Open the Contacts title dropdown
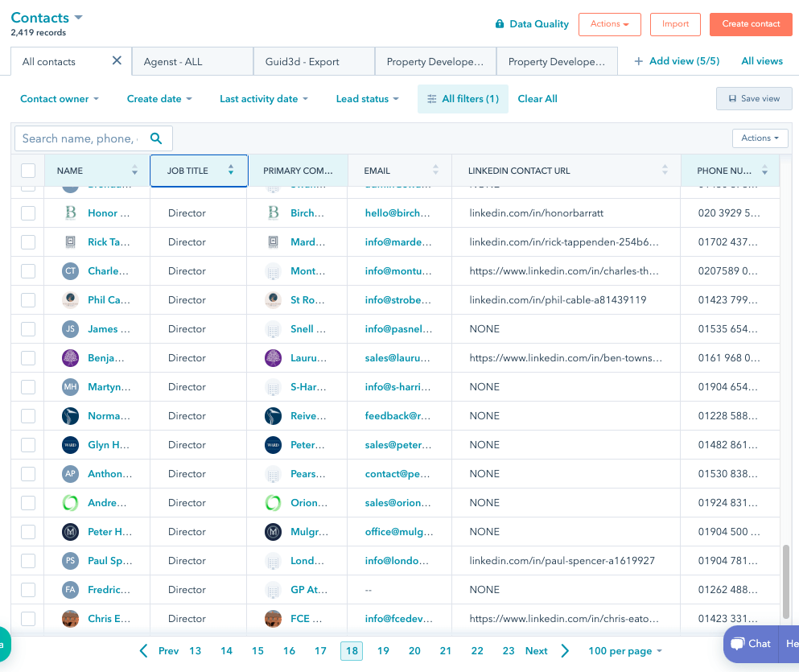 click(x=47, y=18)
